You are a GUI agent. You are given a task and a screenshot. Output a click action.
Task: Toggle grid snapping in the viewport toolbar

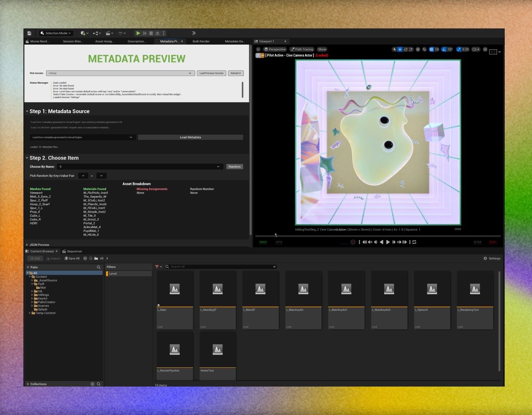431,50
